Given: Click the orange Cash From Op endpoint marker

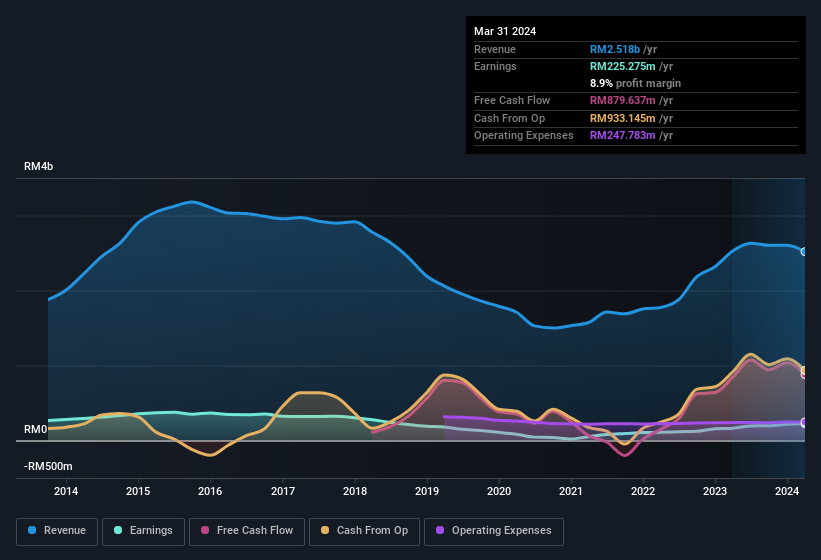Looking at the screenshot, I should coord(804,370).
